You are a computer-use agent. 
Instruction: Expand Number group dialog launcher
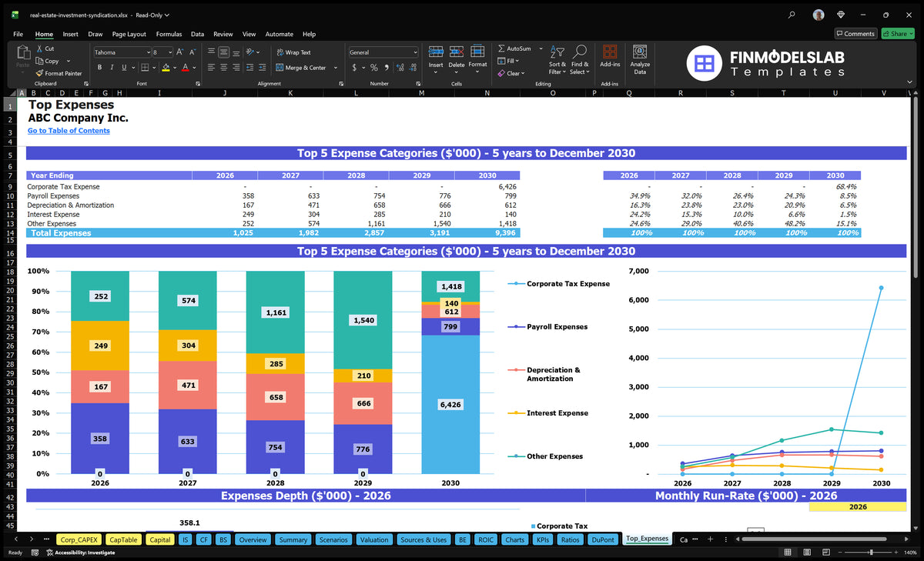pos(417,83)
